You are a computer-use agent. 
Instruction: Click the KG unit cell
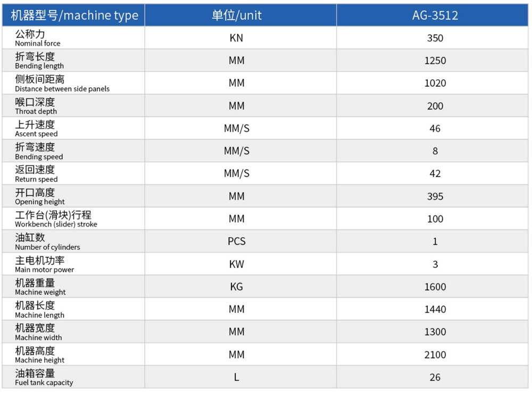pyautogui.click(x=237, y=287)
